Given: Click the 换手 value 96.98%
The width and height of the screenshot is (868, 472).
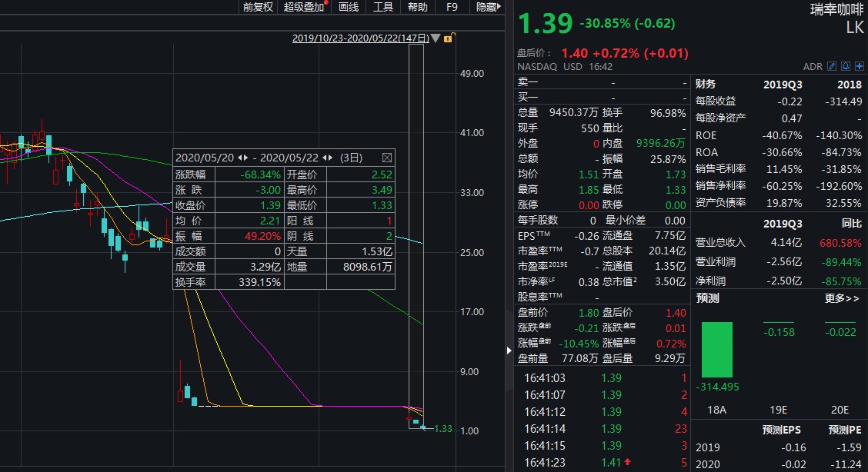Looking at the screenshot, I should 668,113.
